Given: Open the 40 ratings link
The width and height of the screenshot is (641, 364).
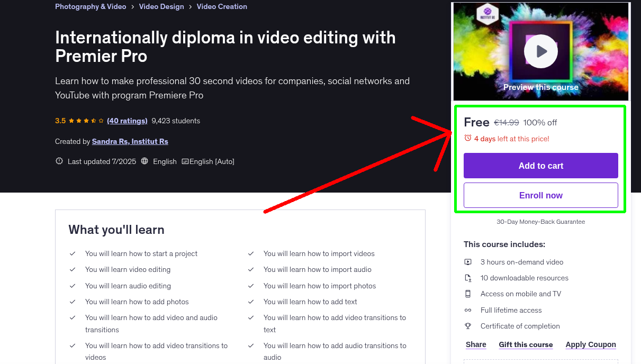Looking at the screenshot, I should point(127,121).
